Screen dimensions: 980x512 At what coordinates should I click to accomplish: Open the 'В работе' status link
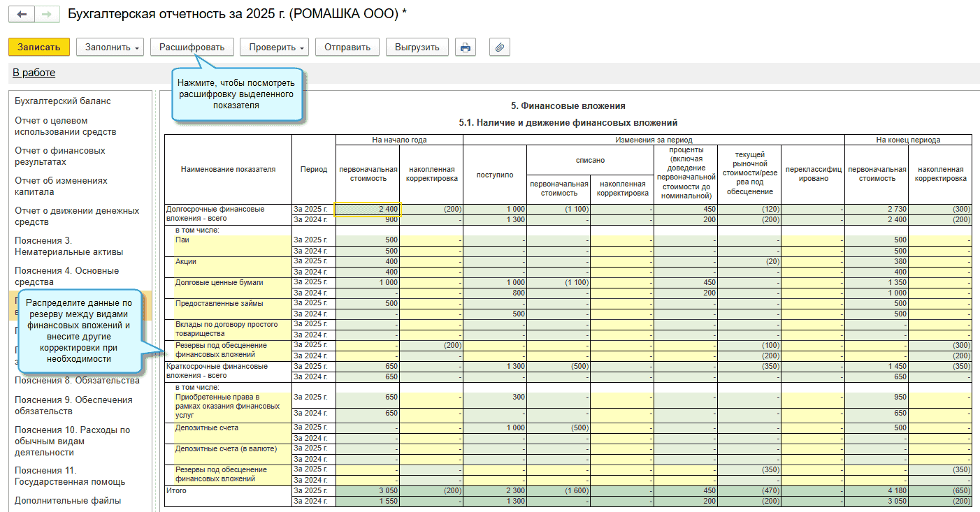tap(34, 73)
